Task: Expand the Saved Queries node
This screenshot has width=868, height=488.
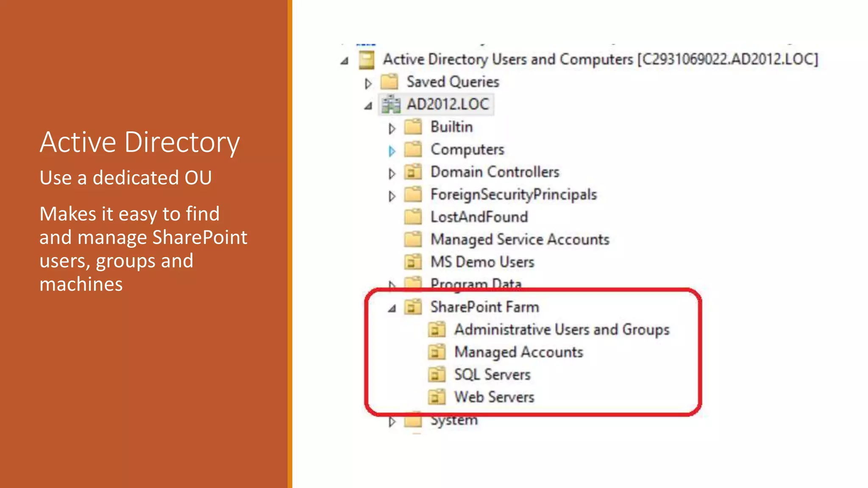Action: (x=368, y=83)
